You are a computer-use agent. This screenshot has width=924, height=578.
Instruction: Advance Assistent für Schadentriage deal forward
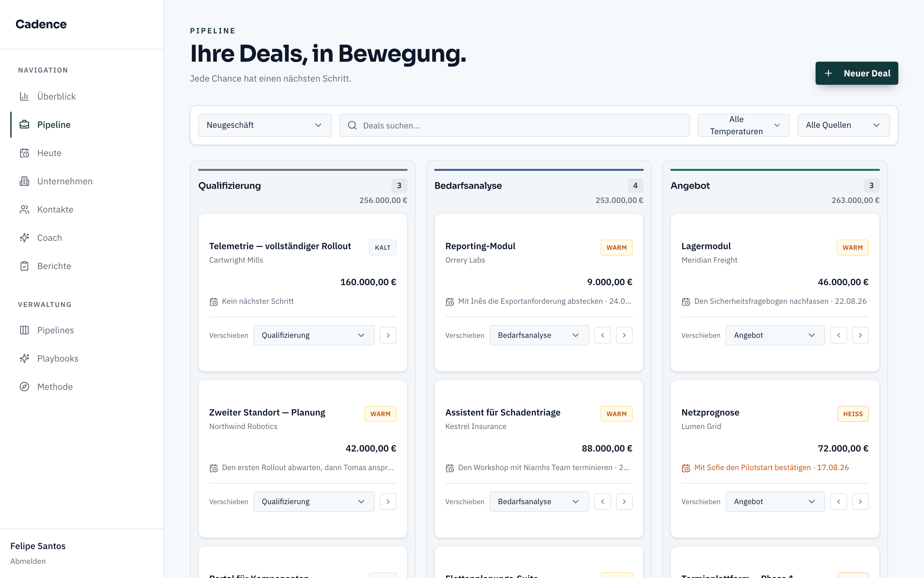[x=624, y=502]
